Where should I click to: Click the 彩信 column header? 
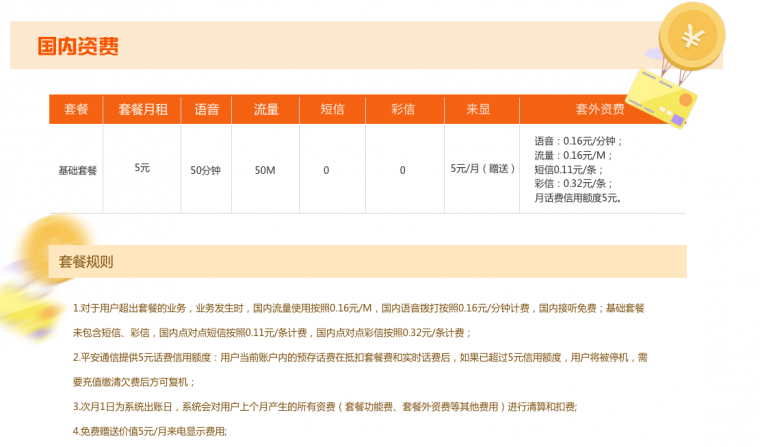[x=403, y=109]
